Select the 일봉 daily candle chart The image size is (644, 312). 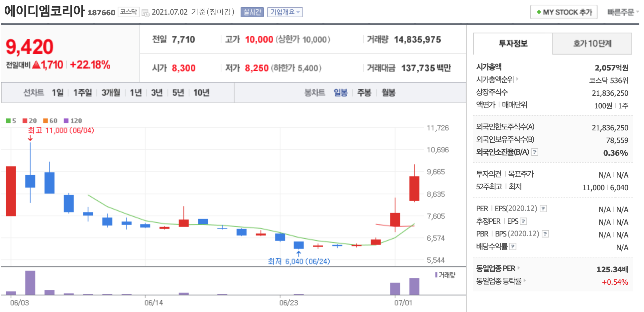[341, 92]
